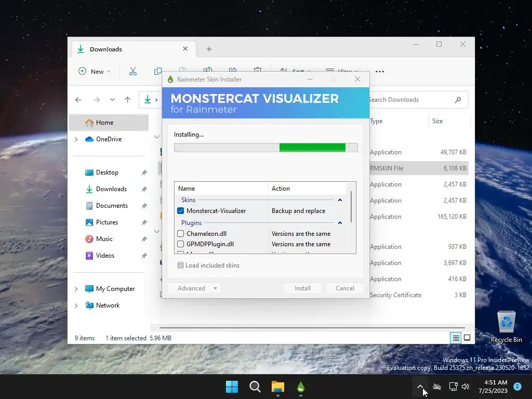Uncheck the Monstercat-Visualizer skin checkbox
Viewport: 532px width, 399px height.
click(x=180, y=211)
